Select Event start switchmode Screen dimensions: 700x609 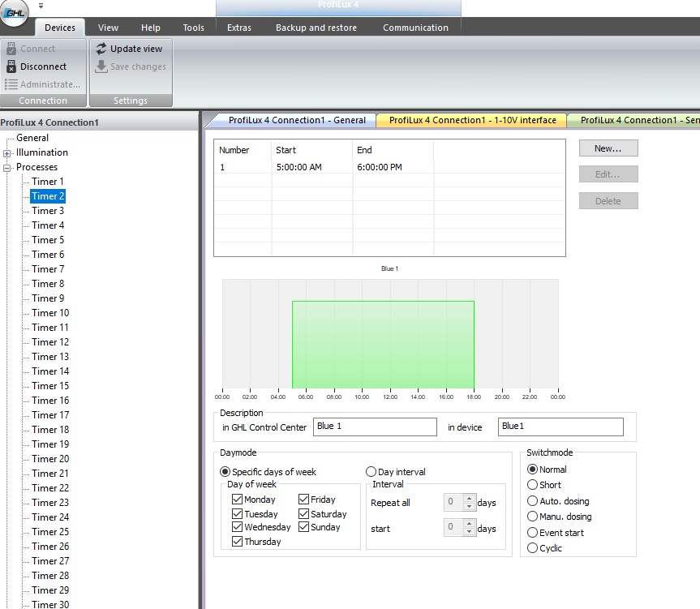[532, 532]
